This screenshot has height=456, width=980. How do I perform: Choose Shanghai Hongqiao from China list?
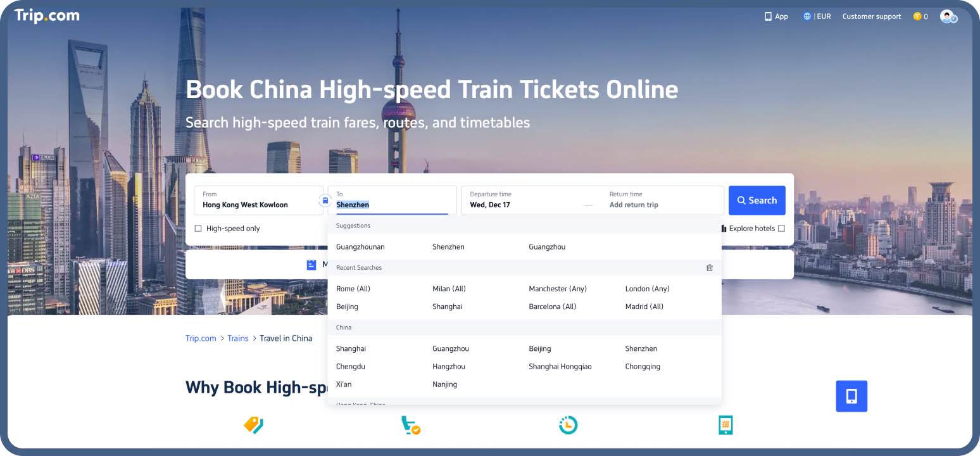tap(560, 367)
